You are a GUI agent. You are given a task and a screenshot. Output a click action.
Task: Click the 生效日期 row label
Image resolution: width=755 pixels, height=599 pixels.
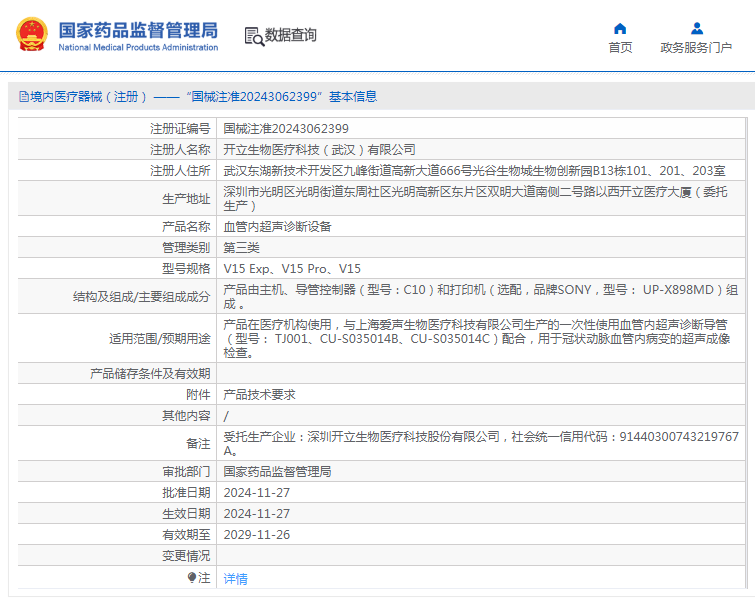pos(186,514)
